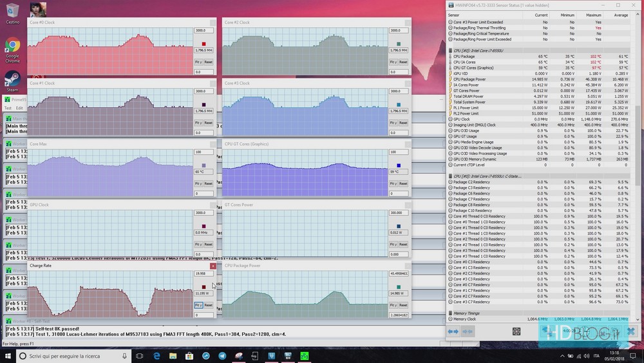
Task: Open the Steam desktop shortcut
Action: pos(12,79)
